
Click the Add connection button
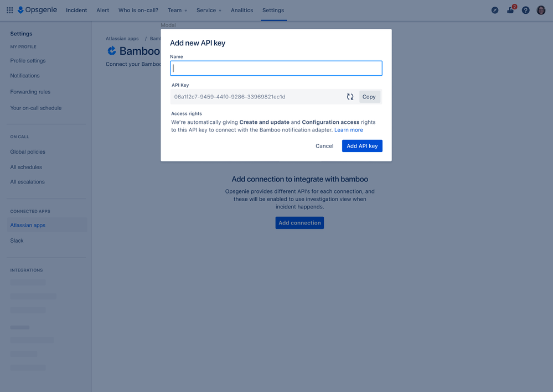300,223
